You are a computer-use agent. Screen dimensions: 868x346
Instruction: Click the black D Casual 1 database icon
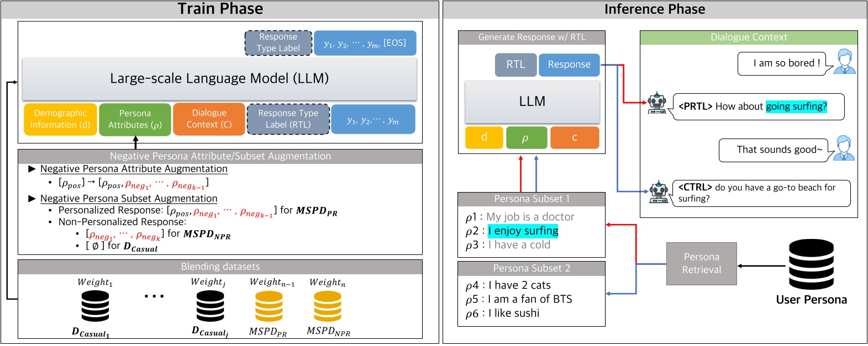pyautogui.click(x=95, y=306)
